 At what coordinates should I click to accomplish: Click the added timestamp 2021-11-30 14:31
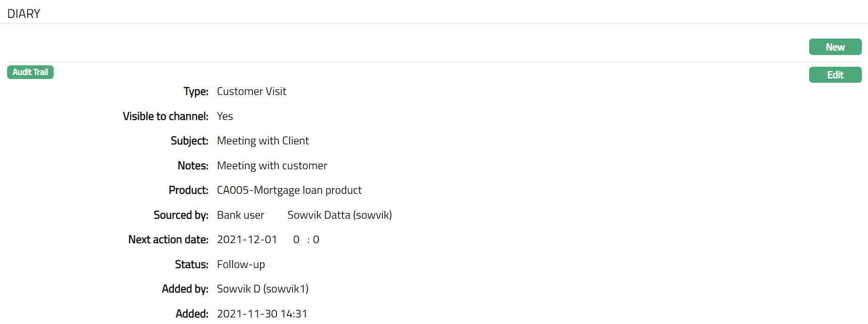(x=262, y=314)
